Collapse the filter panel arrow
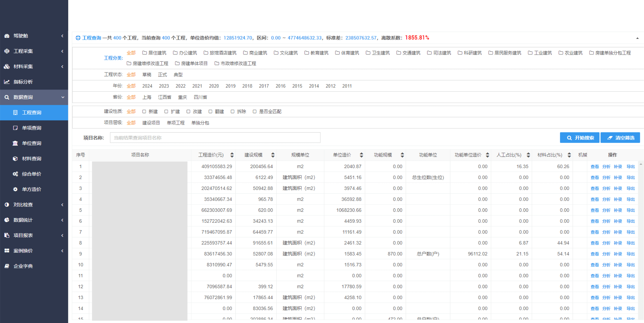The height and width of the screenshot is (323, 644). click(637, 38)
